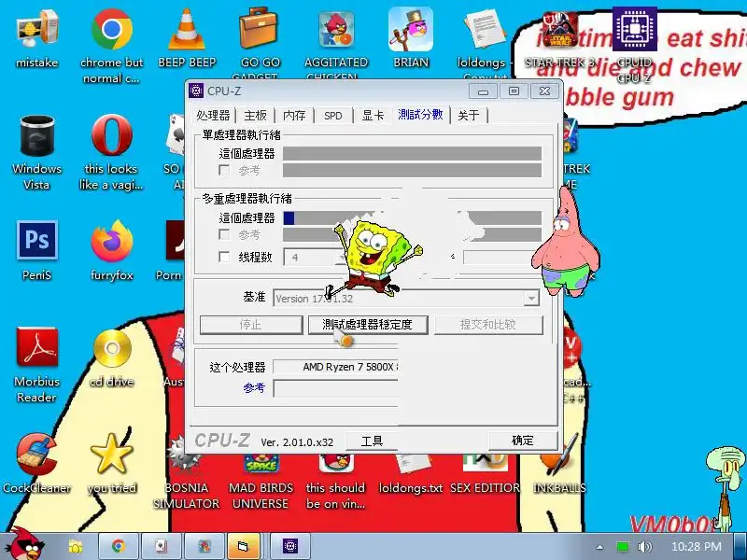The width and height of the screenshot is (747, 560).
Task: Tick single-thread 参考 checkbox
Action: [224, 170]
